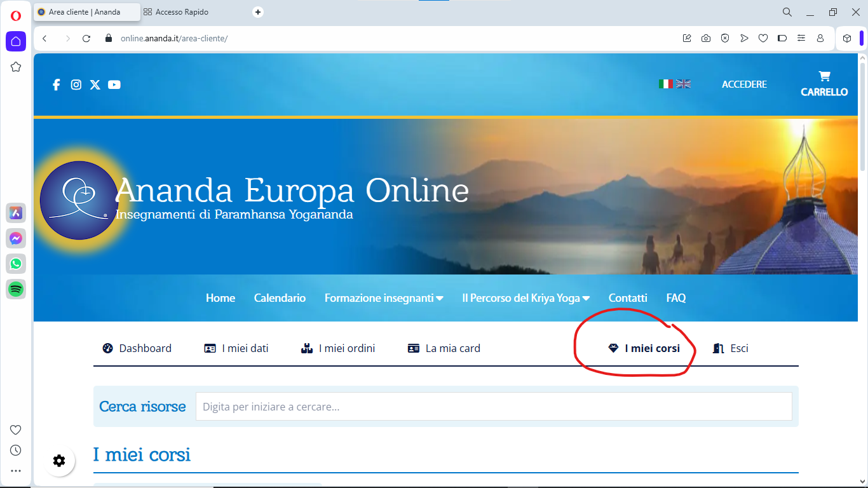Open the Facebook social icon
This screenshot has width=868, height=488.
[x=56, y=85]
